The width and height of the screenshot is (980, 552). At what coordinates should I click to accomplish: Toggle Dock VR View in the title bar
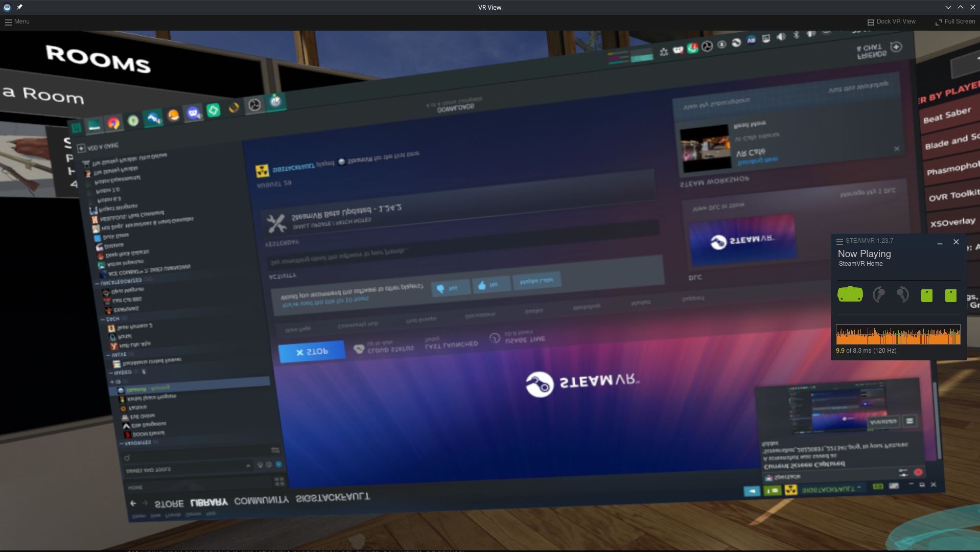[x=891, y=21]
